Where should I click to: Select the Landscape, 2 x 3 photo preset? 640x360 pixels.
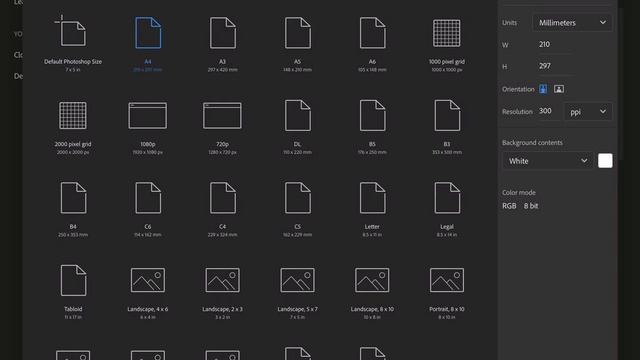click(x=222, y=293)
